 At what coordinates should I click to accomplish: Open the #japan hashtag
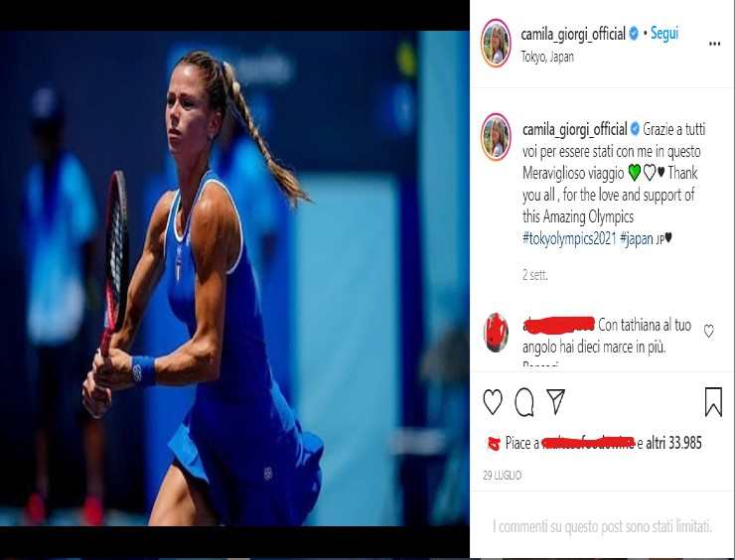(x=636, y=239)
